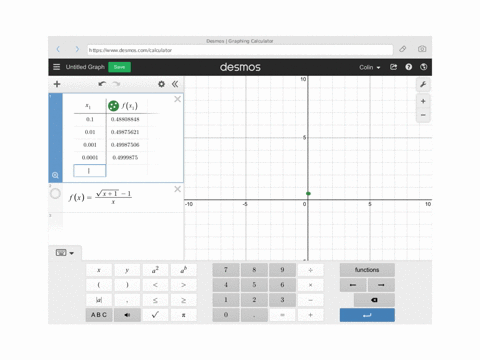Click the divide operator key
This screenshot has width=480, height=360.
310,270
